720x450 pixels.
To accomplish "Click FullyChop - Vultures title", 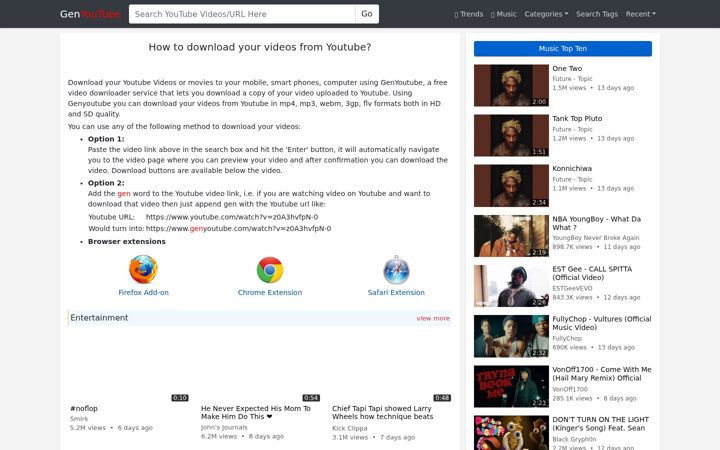I will 602,323.
